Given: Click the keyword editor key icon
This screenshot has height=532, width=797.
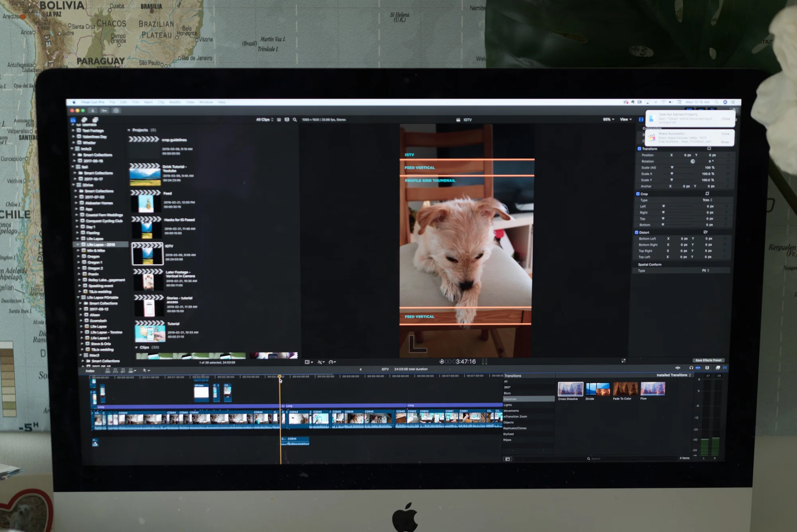Looking at the screenshot, I should point(104,110).
